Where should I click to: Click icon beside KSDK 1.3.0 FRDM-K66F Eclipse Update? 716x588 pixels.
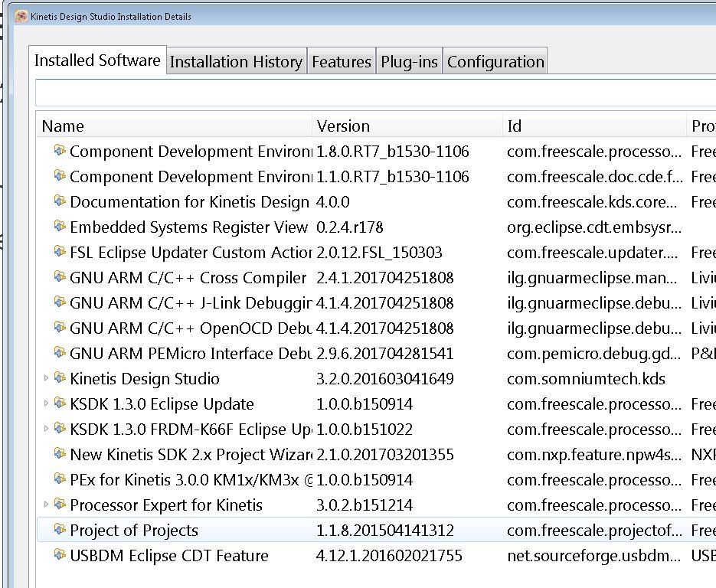(x=60, y=428)
